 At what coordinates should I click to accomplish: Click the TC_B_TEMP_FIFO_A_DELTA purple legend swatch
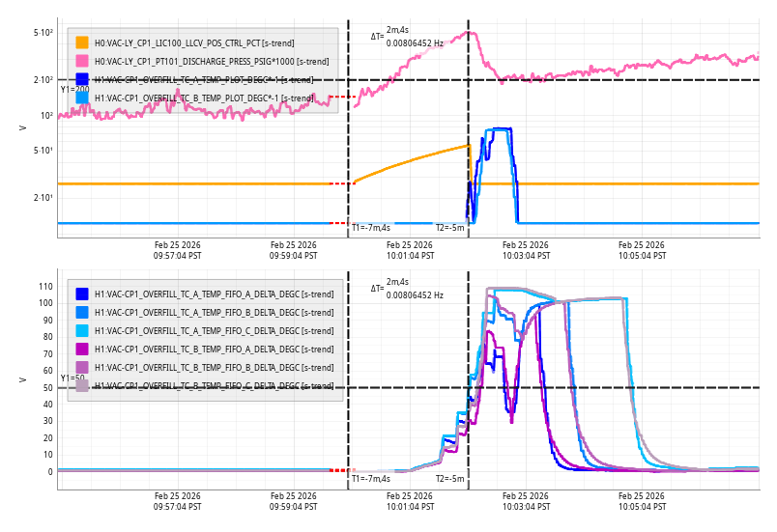point(82,349)
